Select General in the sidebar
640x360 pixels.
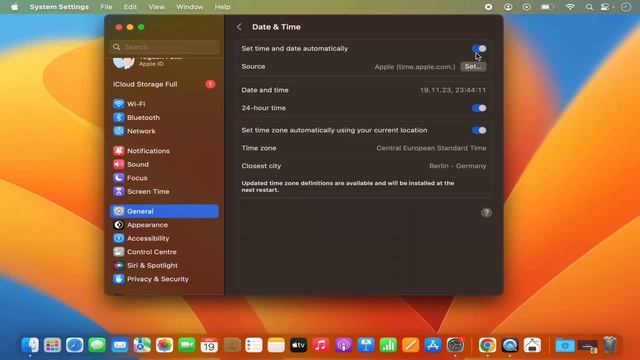pos(164,211)
